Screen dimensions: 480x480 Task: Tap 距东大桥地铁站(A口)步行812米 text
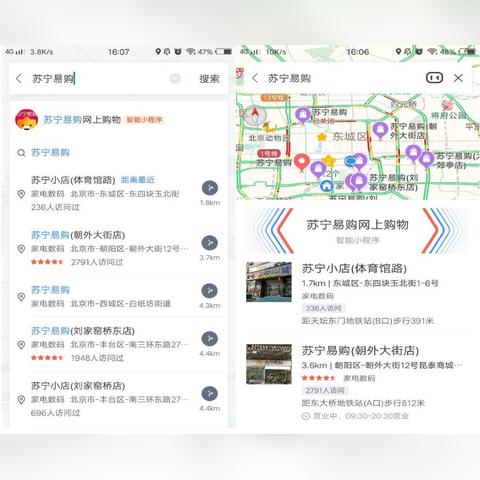pyautogui.click(x=363, y=403)
